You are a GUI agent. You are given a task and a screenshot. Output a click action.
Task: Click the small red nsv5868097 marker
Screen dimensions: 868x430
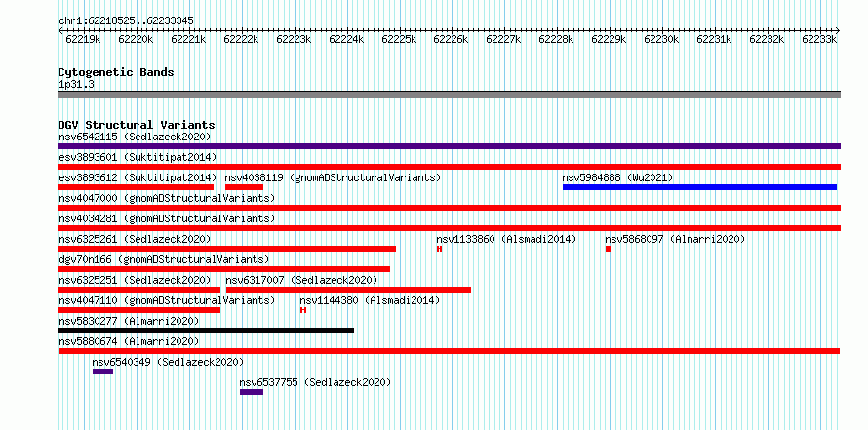click(608, 249)
